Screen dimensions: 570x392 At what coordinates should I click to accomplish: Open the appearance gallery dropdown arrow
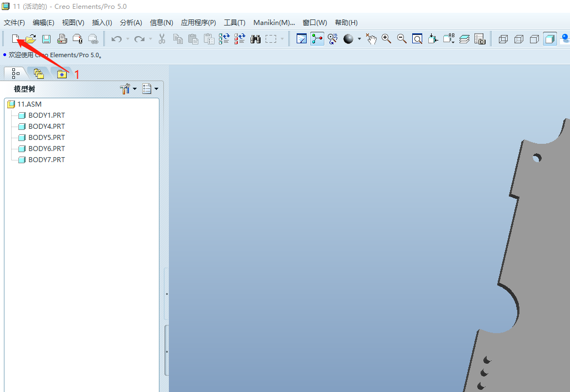point(359,39)
